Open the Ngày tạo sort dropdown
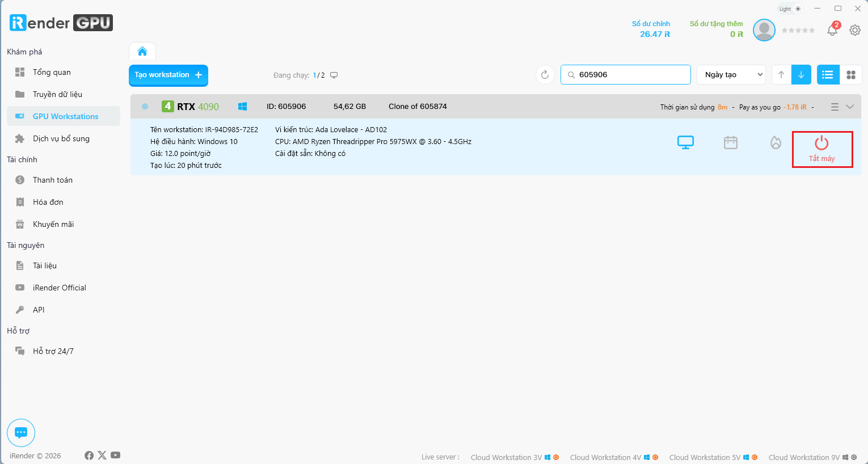 pyautogui.click(x=731, y=74)
